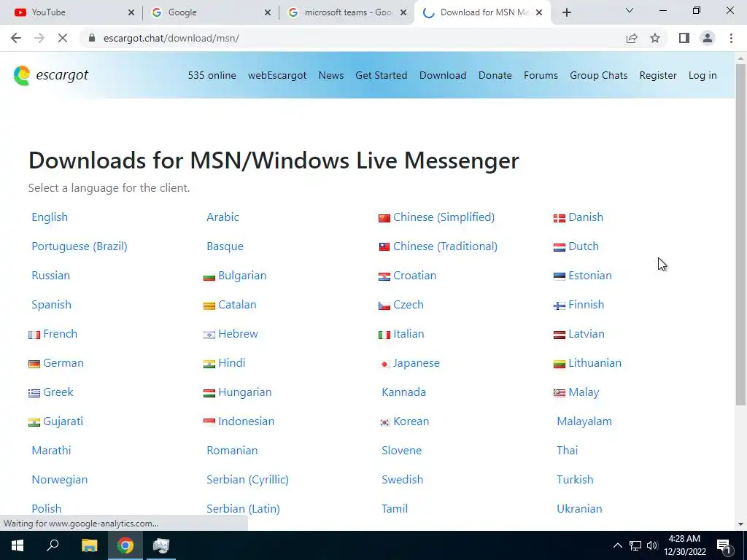Click the escargot logo icon

pos(22,76)
